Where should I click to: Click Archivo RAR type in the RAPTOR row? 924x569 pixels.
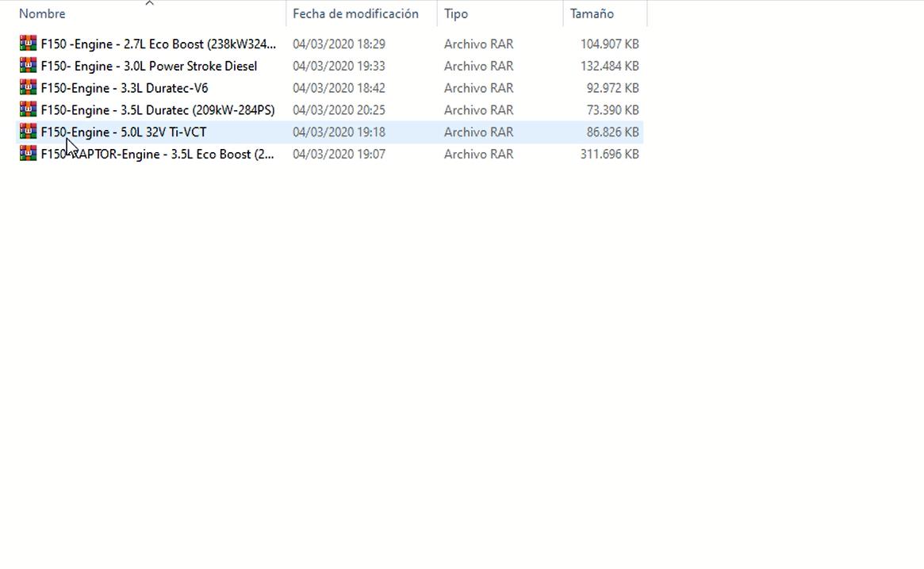click(478, 154)
